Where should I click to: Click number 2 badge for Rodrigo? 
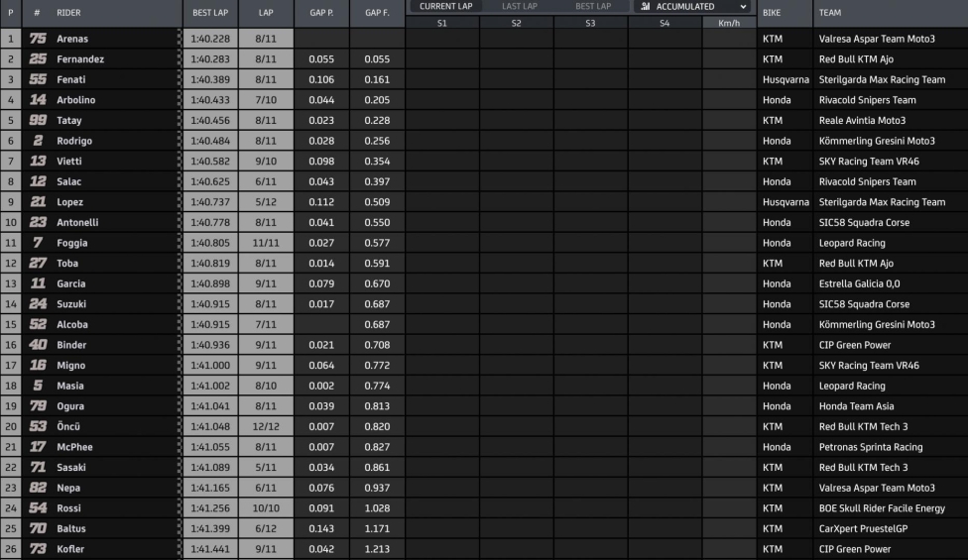pyautogui.click(x=38, y=141)
